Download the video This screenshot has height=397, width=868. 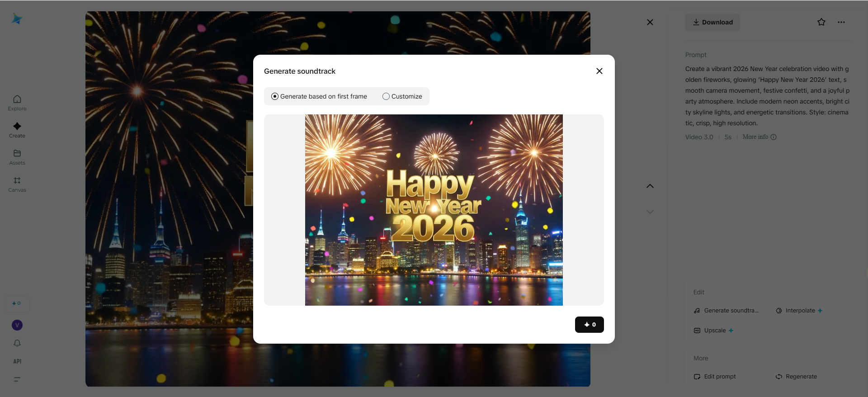coord(712,22)
